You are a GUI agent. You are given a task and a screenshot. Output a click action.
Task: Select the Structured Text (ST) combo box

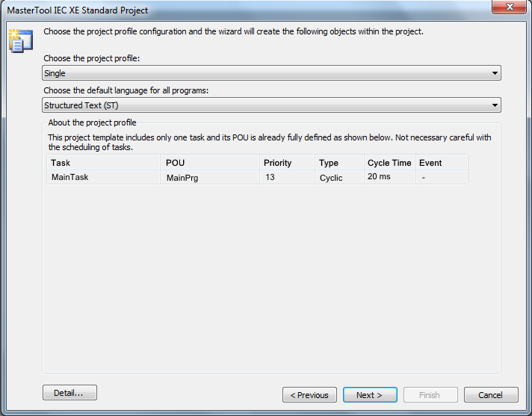pos(271,105)
